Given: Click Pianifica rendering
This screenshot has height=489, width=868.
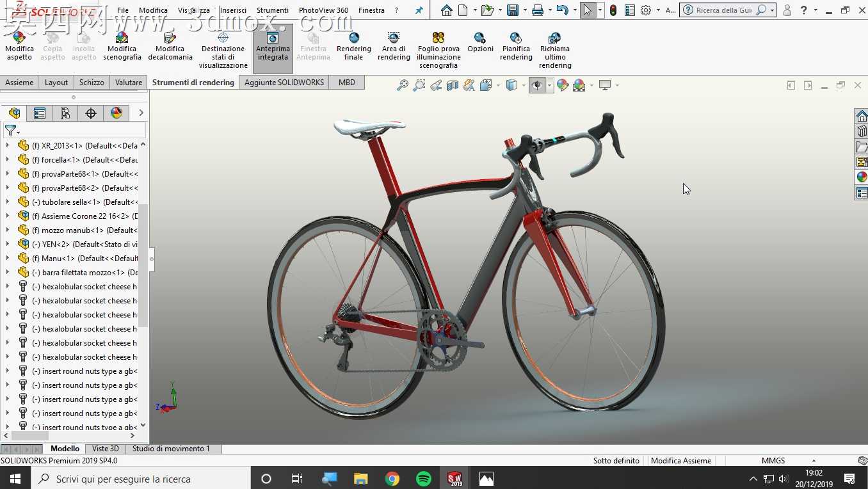Looking at the screenshot, I should [x=516, y=46].
